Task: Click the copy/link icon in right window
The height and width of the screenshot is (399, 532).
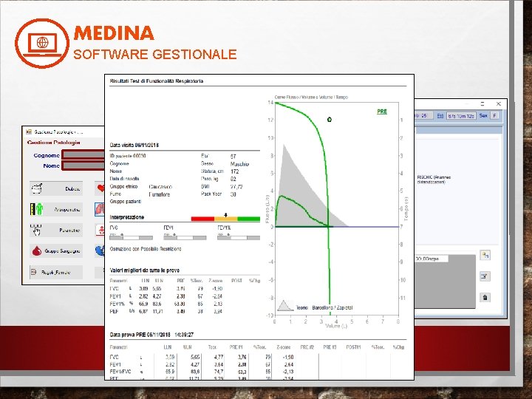Action: [485, 255]
